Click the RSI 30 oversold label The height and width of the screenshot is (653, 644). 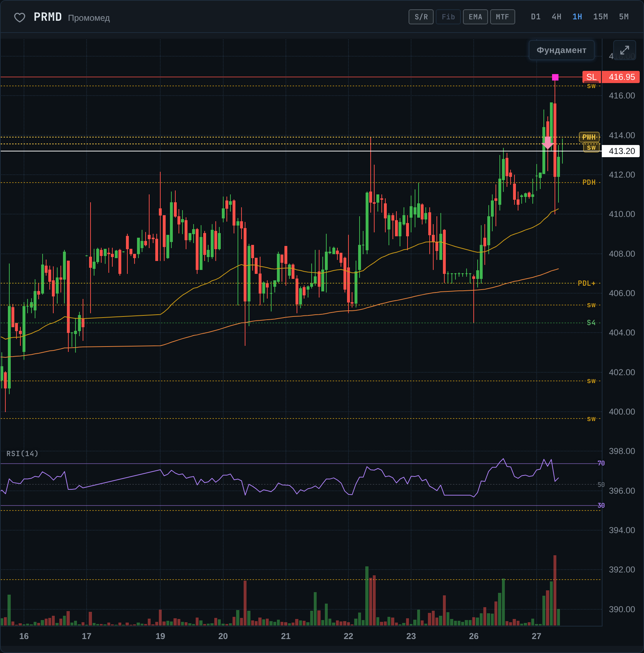click(x=601, y=506)
